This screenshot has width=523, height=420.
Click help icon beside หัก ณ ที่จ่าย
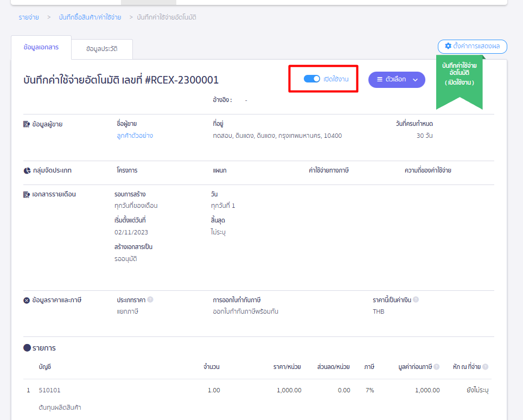(486, 367)
